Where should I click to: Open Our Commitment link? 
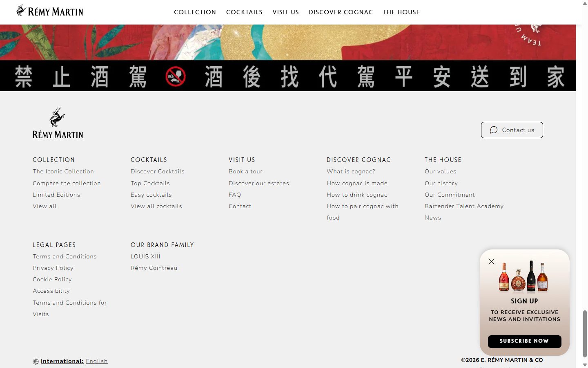point(450,195)
